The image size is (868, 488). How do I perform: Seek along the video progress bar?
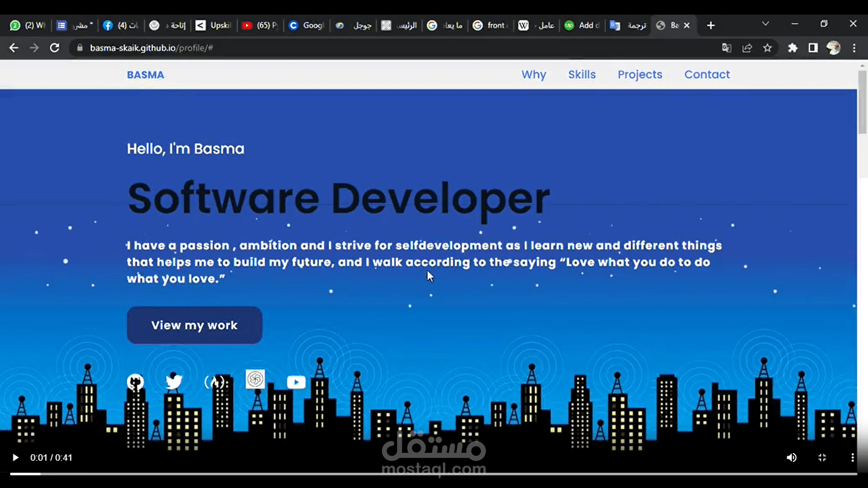coord(434,473)
